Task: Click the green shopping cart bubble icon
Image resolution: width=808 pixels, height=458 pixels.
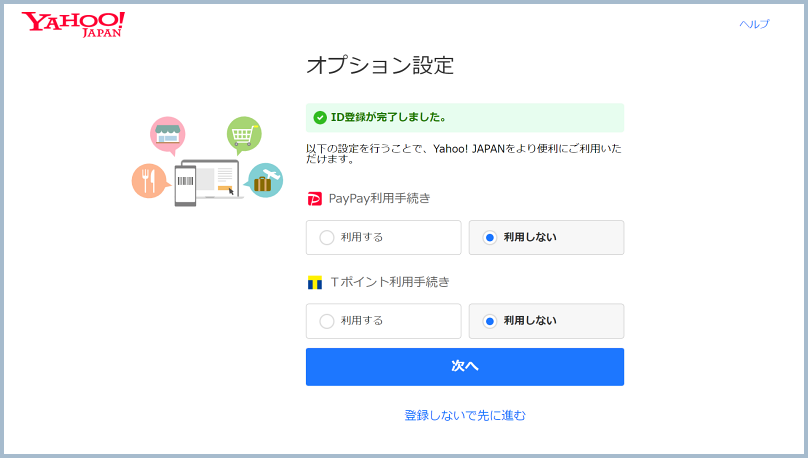Action: pyautogui.click(x=244, y=135)
